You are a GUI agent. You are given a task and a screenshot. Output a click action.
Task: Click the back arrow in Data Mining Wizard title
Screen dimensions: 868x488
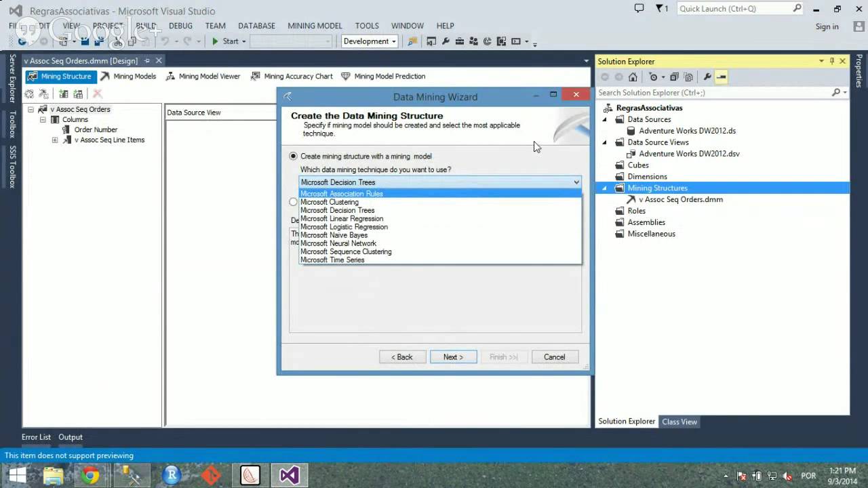pos(288,97)
